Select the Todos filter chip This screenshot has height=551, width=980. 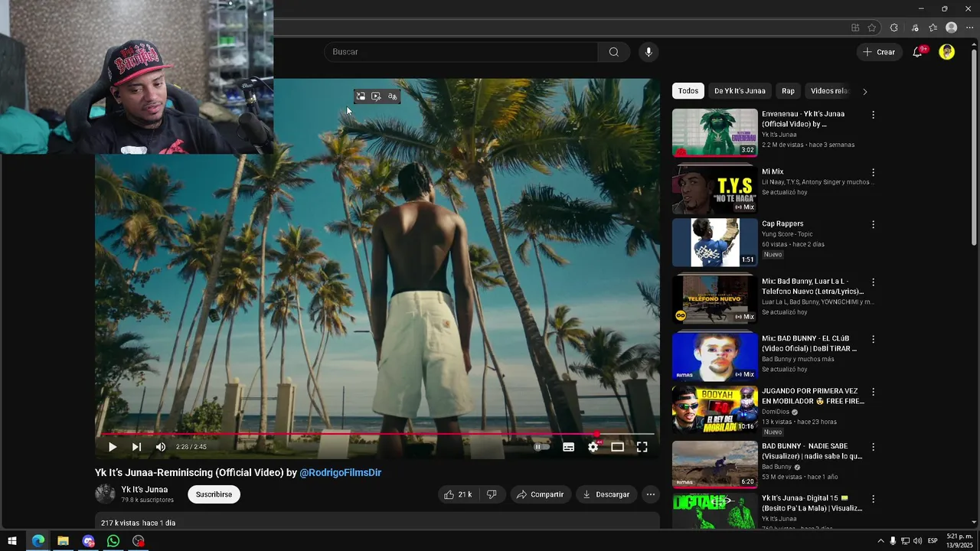click(x=688, y=91)
